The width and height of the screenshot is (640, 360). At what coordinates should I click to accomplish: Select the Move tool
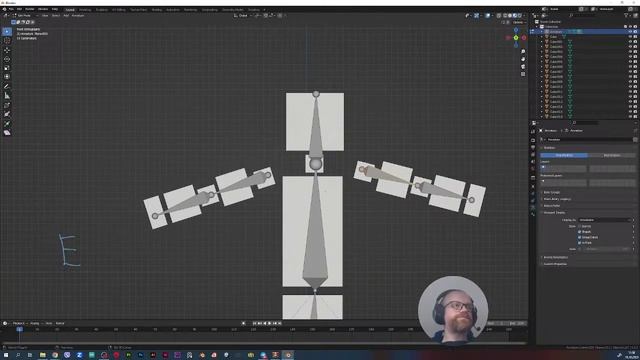[7, 50]
